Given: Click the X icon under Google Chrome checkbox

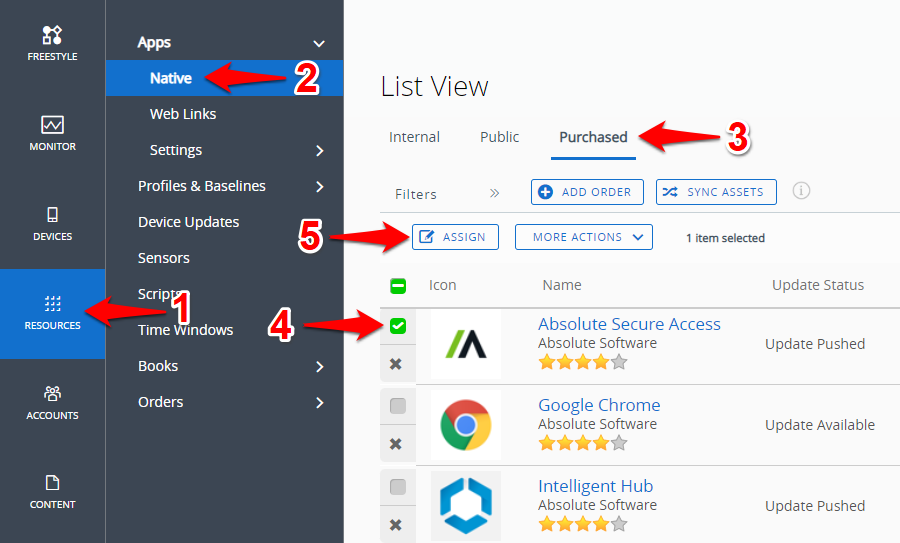Looking at the screenshot, I should (395, 444).
